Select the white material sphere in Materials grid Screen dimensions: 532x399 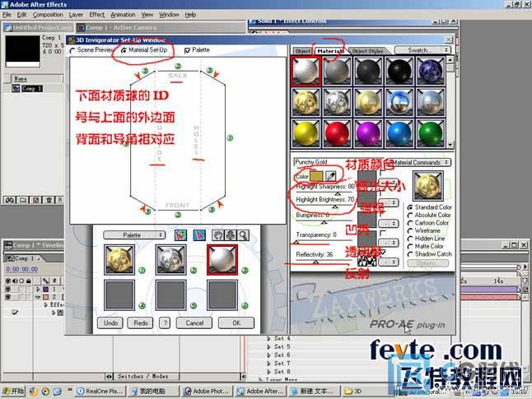[x=306, y=71]
